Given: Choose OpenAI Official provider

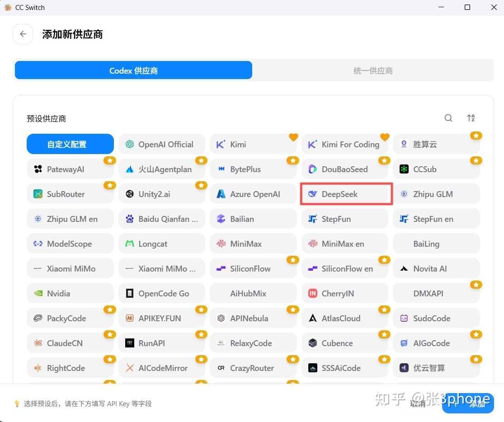Looking at the screenshot, I should pos(162,144).
